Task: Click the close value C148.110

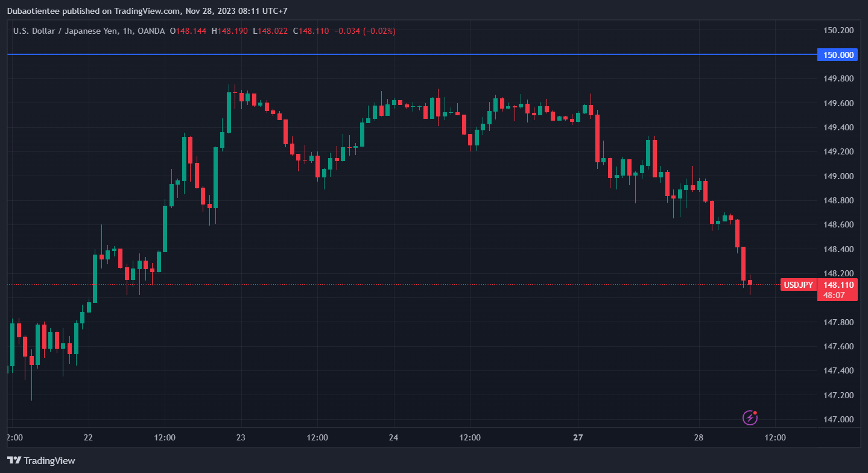Action: click(x=311, y=31)
